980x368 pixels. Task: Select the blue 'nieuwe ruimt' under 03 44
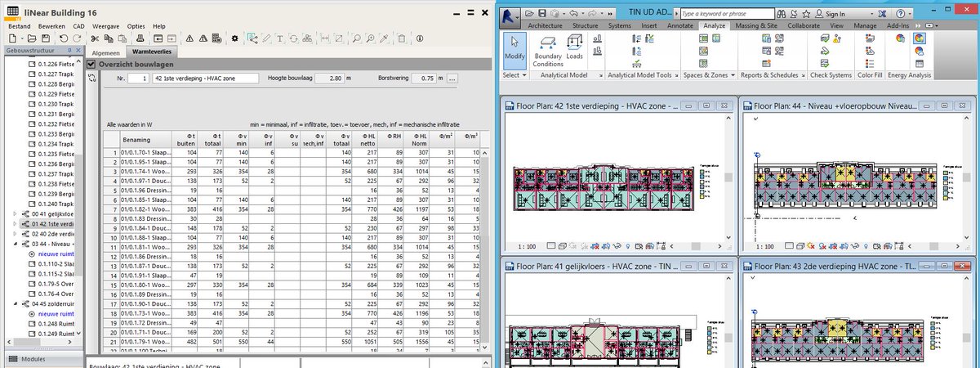[56, 254]
